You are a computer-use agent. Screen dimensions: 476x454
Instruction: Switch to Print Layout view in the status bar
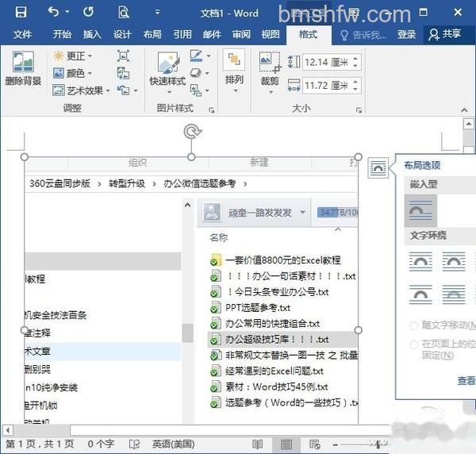[286, 445]
